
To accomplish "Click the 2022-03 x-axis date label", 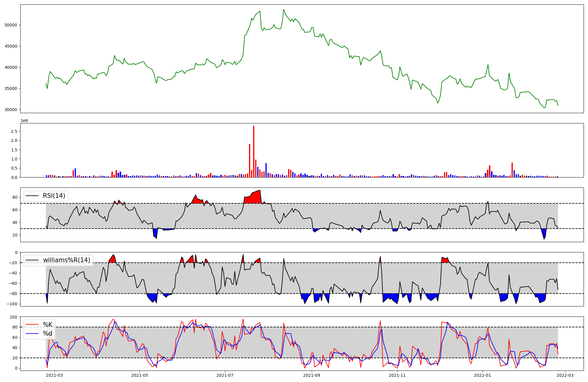I will (x=565, y=375).
